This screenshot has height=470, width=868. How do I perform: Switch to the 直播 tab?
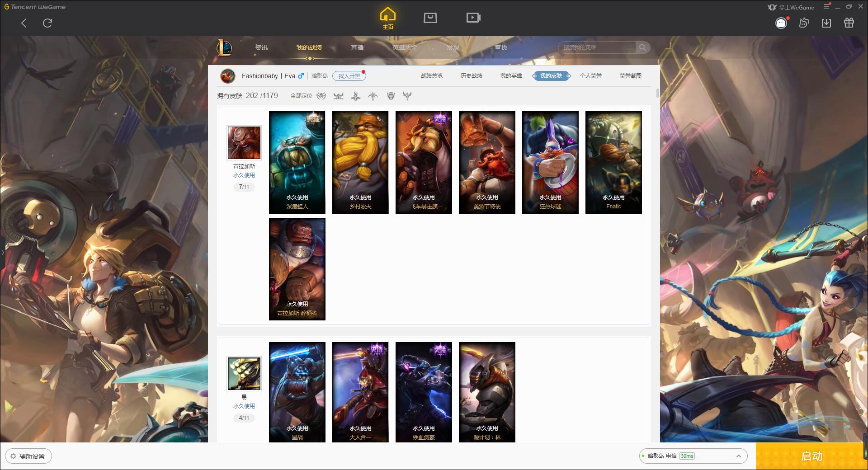pos(357,47)
